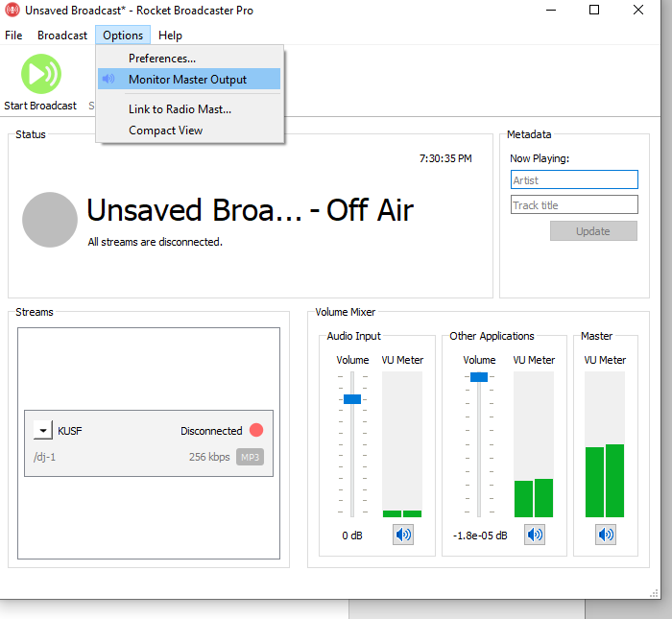This screenshot has width=672, height=619.
Task: Open the KUSF stream dropdown arrow
Action: click(x=43, y=430)
